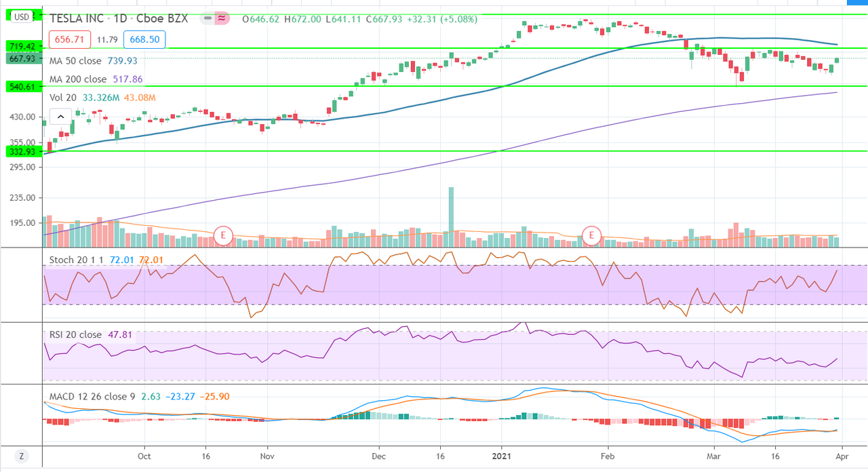The image size is (868, 472).
Task: Click the MA 50 value 739.93
Action: (122, 60)
